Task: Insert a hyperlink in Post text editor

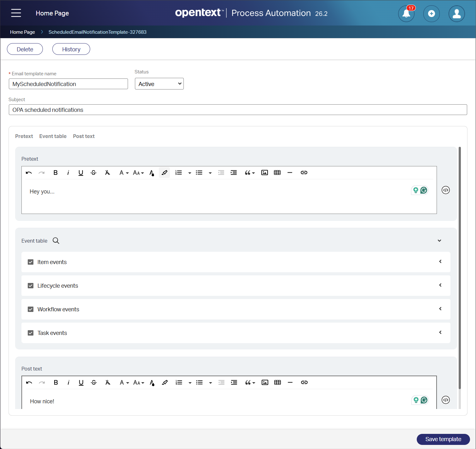Action: [304, 383]
